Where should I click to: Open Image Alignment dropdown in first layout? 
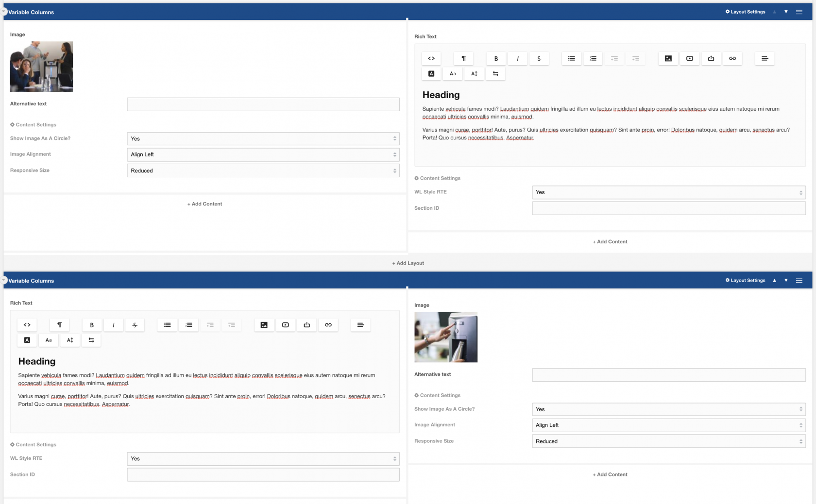pos(263,154)
